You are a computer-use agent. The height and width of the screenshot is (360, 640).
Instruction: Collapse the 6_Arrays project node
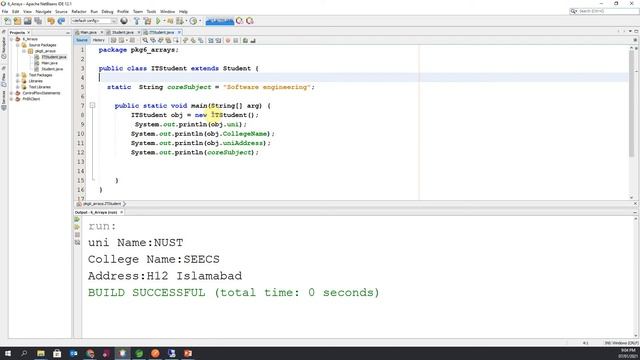pyautogui.click(x=12, y=39)
